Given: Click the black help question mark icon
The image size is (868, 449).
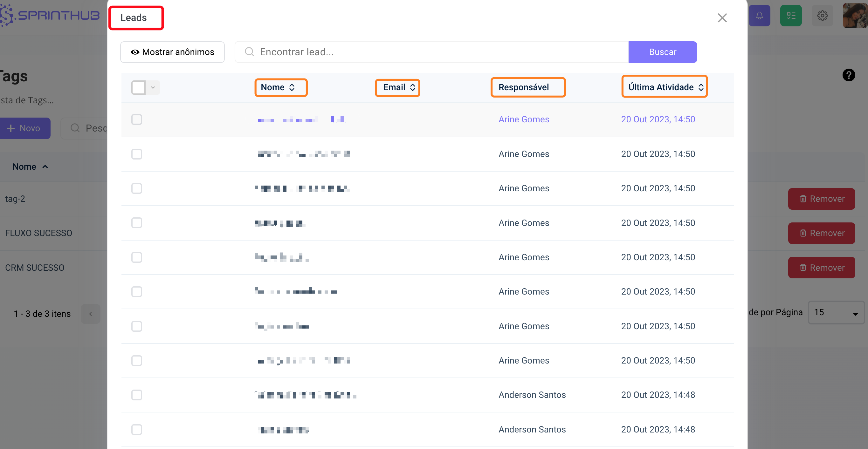Looking at the screenshot, I should coord(849,75).
